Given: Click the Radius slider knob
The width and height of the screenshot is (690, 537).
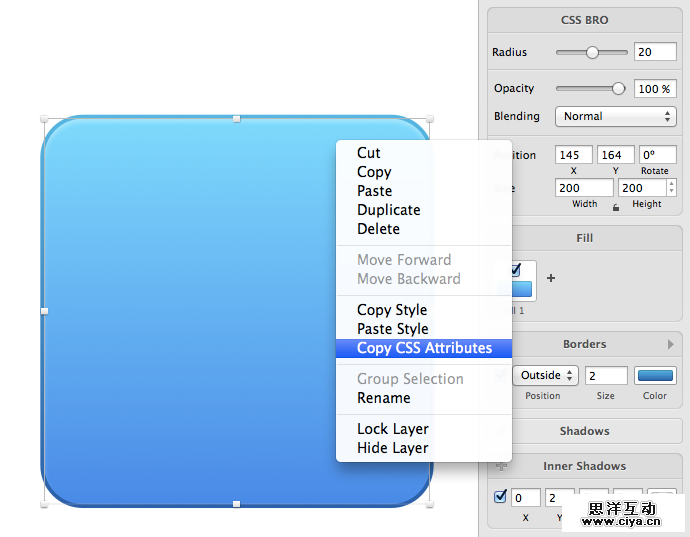Looking at the screenshot, I should click(x=592, y=52).
